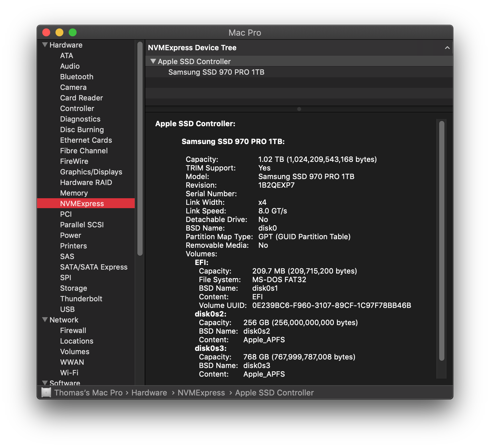The height and width of the screenshot is (448, 490).
Task: Collapse the Apple SSD Controller tree triangle
Action: point(153,61)
